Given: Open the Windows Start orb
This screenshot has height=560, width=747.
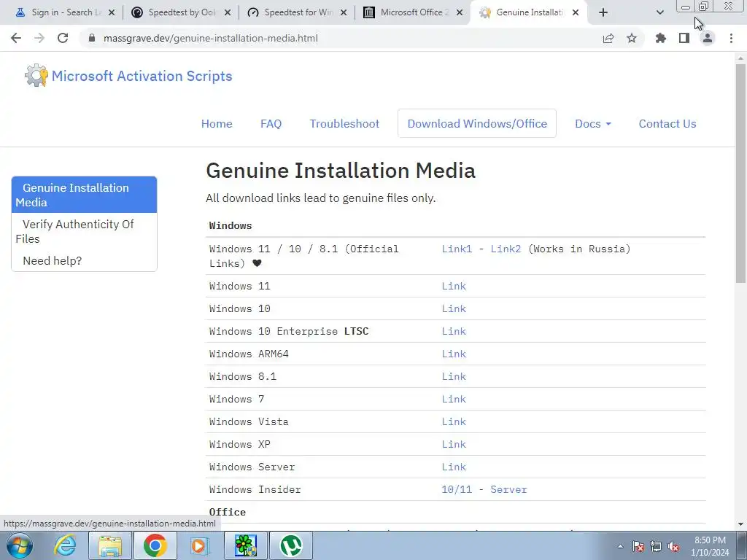Looking at the screenshot, I should 20,545.
